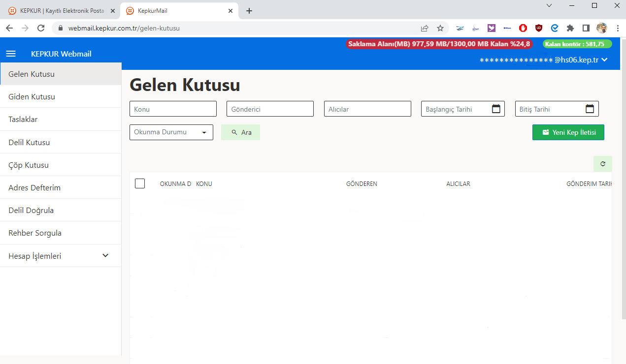Click the browser back arrow
This screenshot has height=364, width=626.
pos(9,28)
